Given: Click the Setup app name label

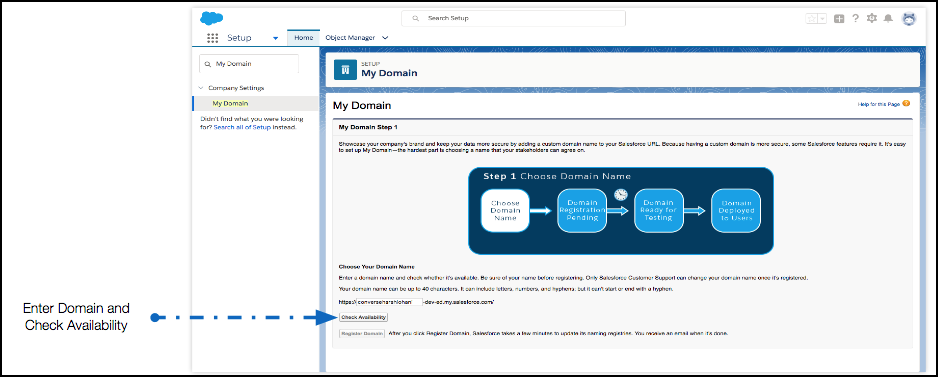Looking at the screenshot, I should 239,38.
